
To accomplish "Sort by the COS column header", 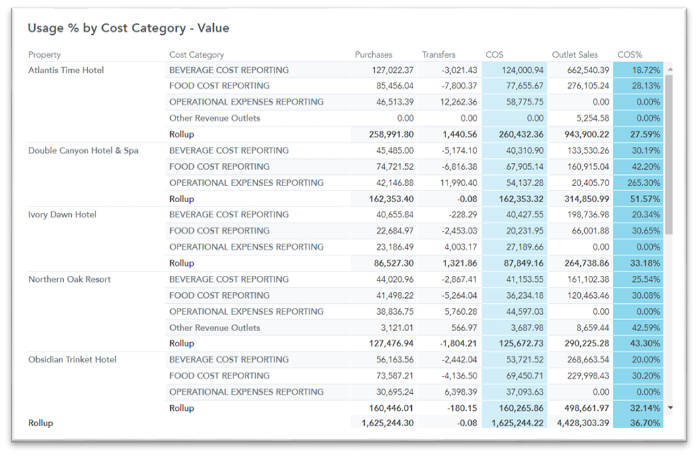I will pos(494,55).
